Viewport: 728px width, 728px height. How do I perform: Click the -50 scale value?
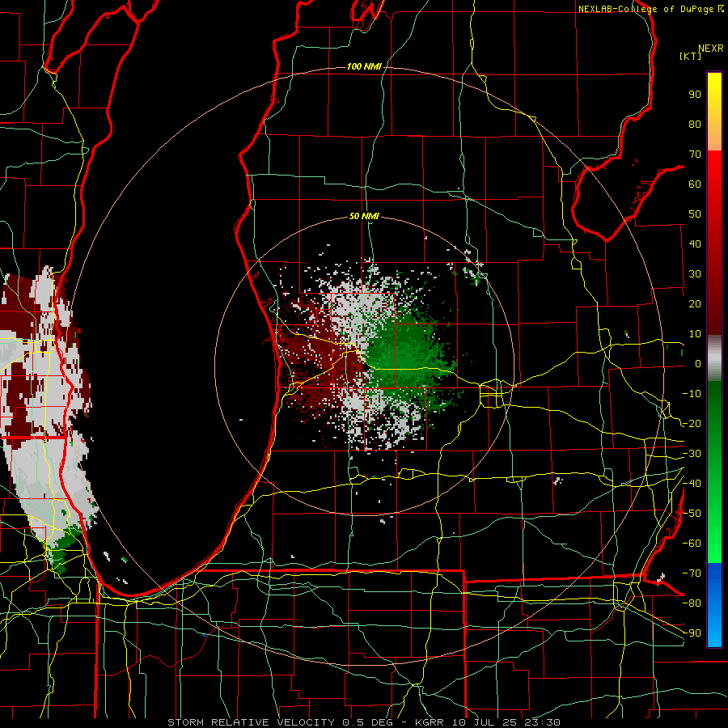(692, 514)
